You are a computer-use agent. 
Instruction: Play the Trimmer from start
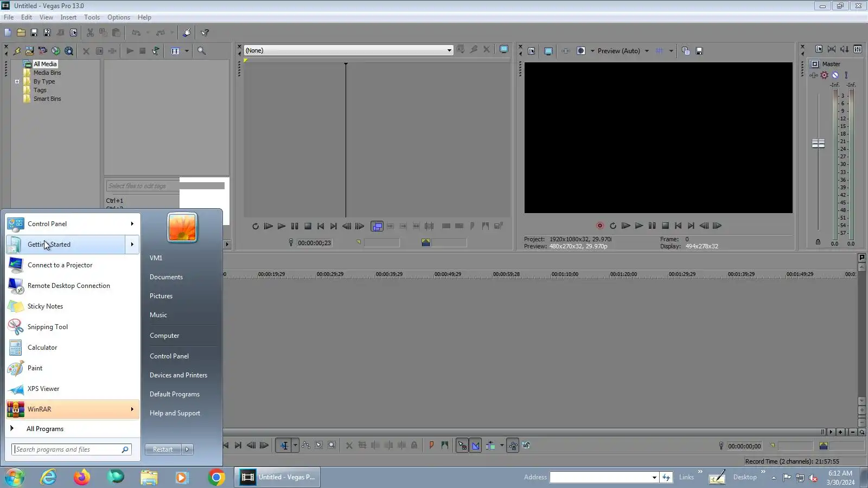269,226
